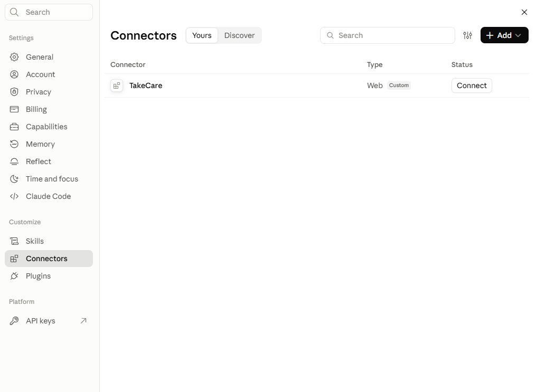Click the Connectors icon in sidebar
536x392 pixels.
[x=14, y=259]
